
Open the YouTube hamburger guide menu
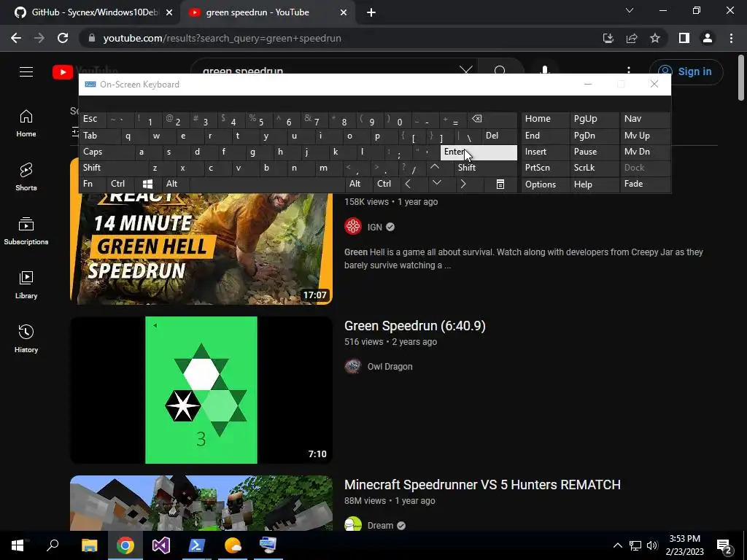(x=26, y=72)
